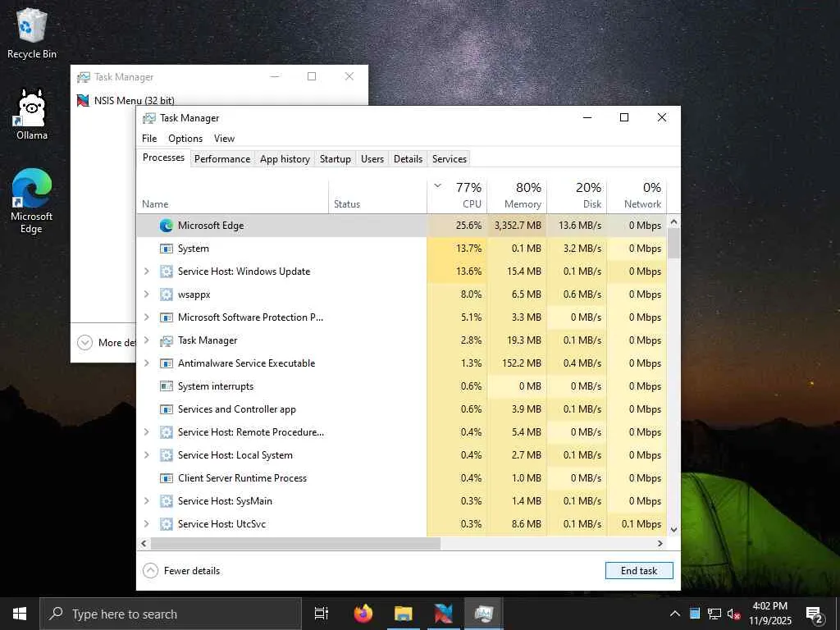Select the Microsoft Edge process icon

click(x=166, y=226)
